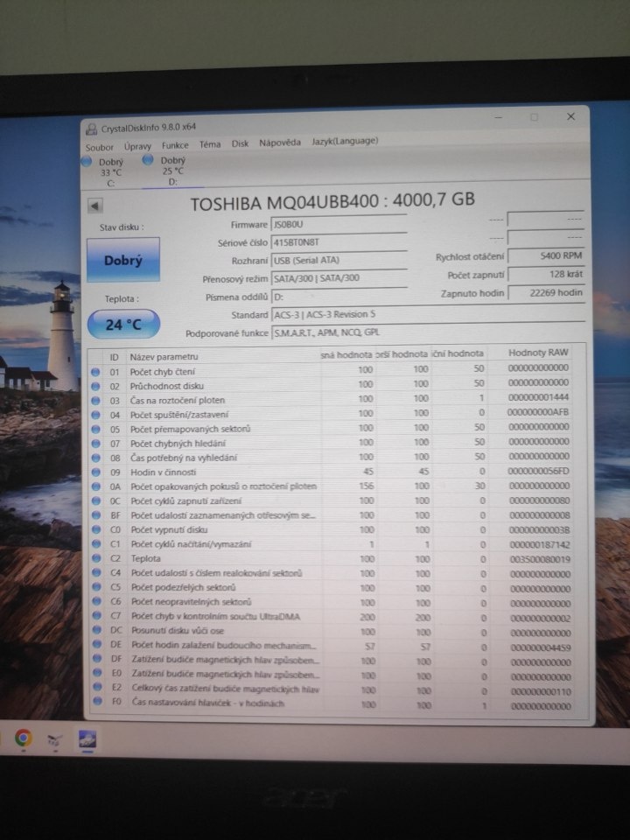Click status icon of row 04 Počet spuštění/zastavení
The image size is (630, 840).
95,415
